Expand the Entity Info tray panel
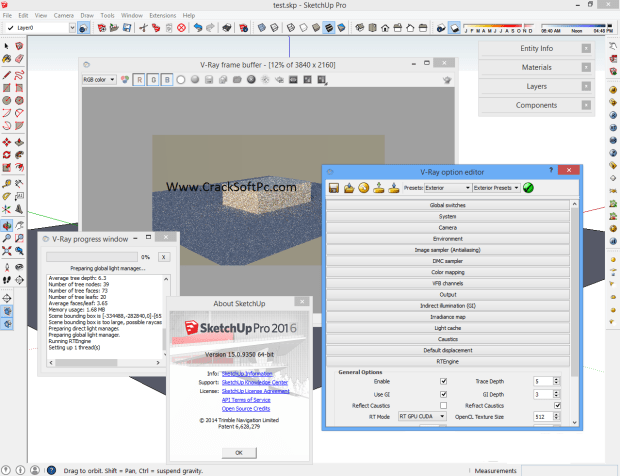Screen dimensions: 620x476 pyautogui.click(x=536, y=48)
